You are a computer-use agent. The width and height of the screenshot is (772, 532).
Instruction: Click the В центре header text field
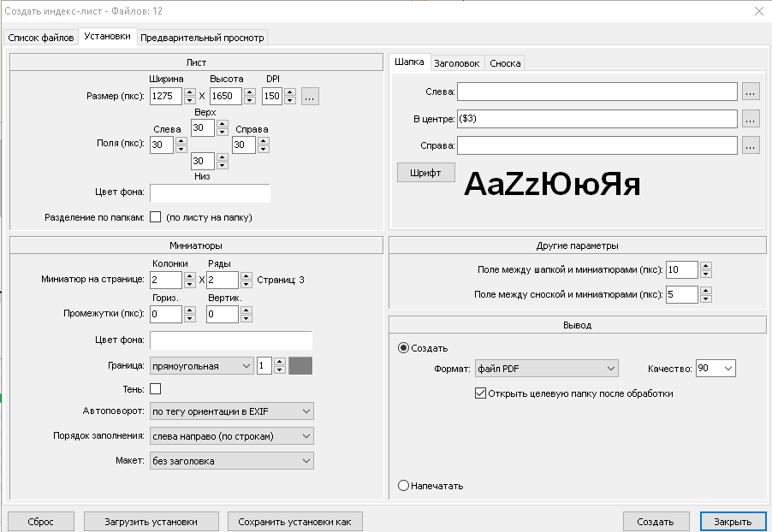point(597,119)
